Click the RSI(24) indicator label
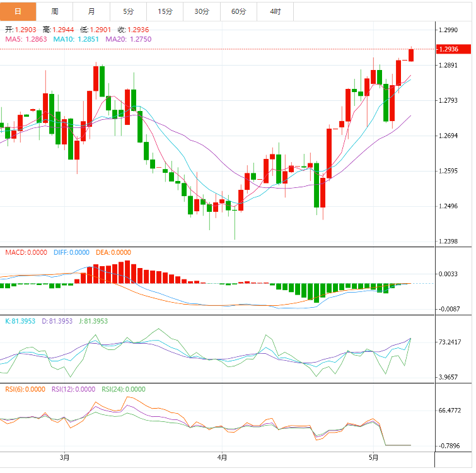 pos(124,390)
